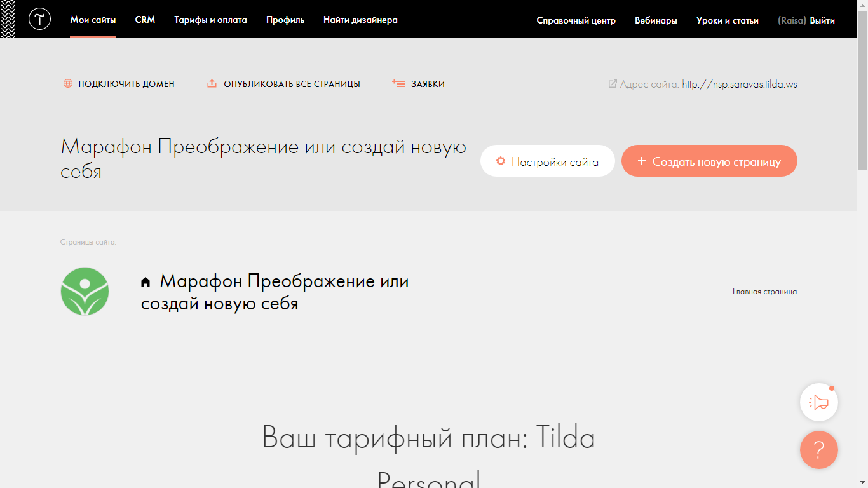Open the question mark help button

pos(818,450)
